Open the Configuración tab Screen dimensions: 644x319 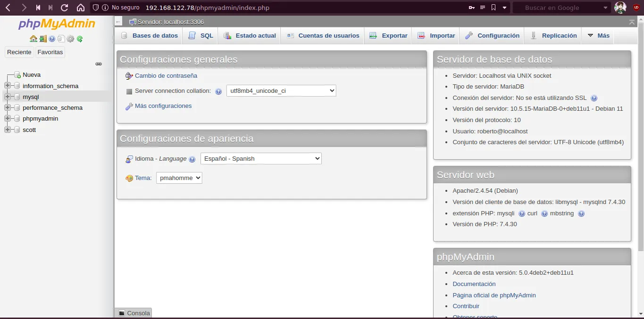492,35
